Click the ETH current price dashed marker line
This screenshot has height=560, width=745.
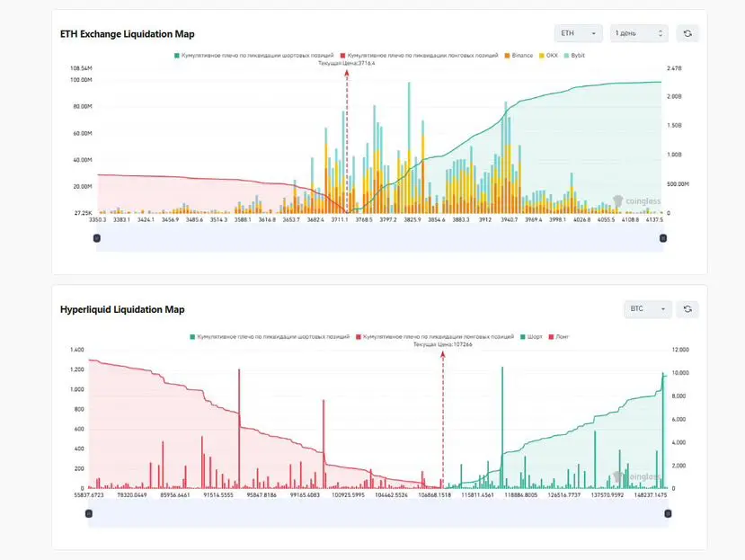click(x=347, y=142)
